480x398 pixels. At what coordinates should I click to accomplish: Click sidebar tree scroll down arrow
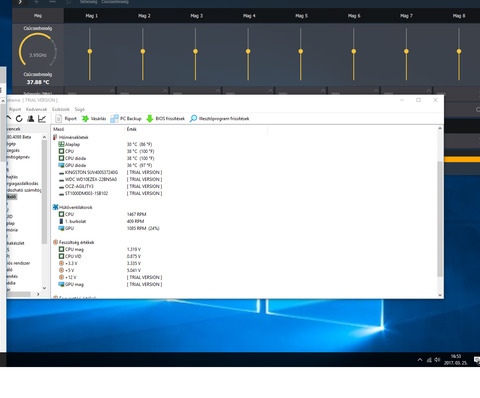44,288
